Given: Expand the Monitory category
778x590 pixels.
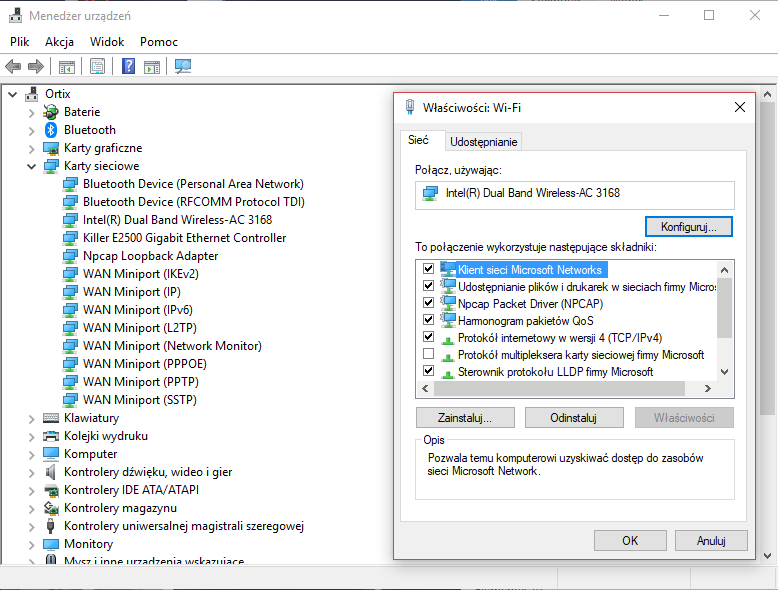Looking at the screenshot, I should [x=31, y=545].
